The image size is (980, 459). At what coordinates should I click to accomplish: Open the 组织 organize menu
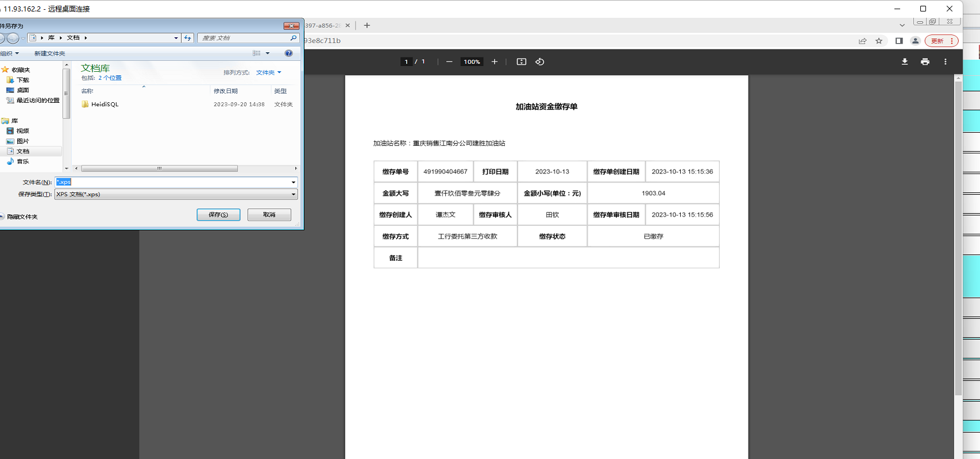pos(9,53)
